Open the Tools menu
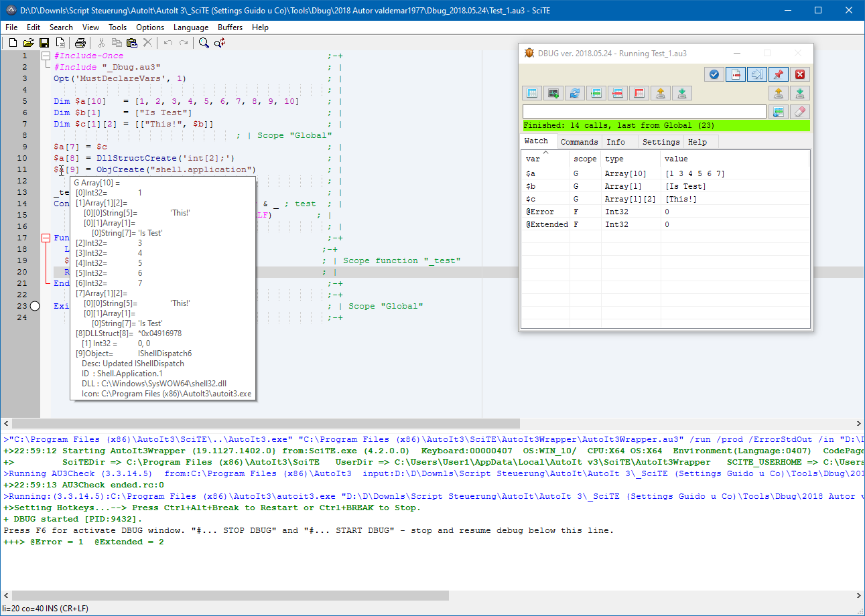Image resolution: width=865 pixels, height=616 pixels. pos(118,27)
